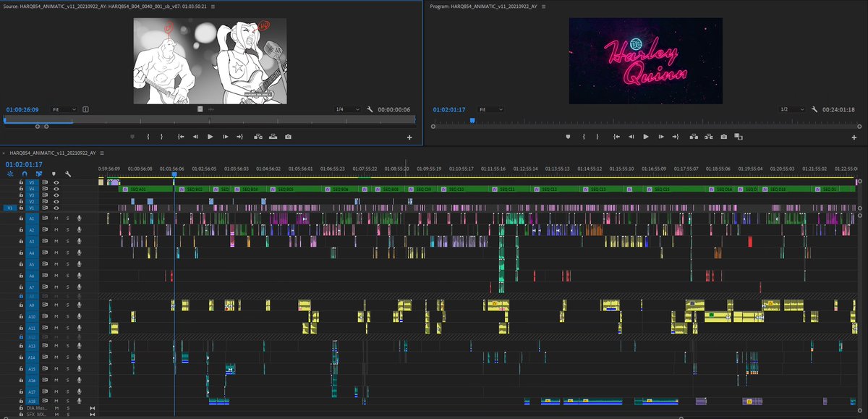This screenshot has height=419, width=868.
Task: Solo audio track A14
Action: pyautogui.click(x=67, y=357)
